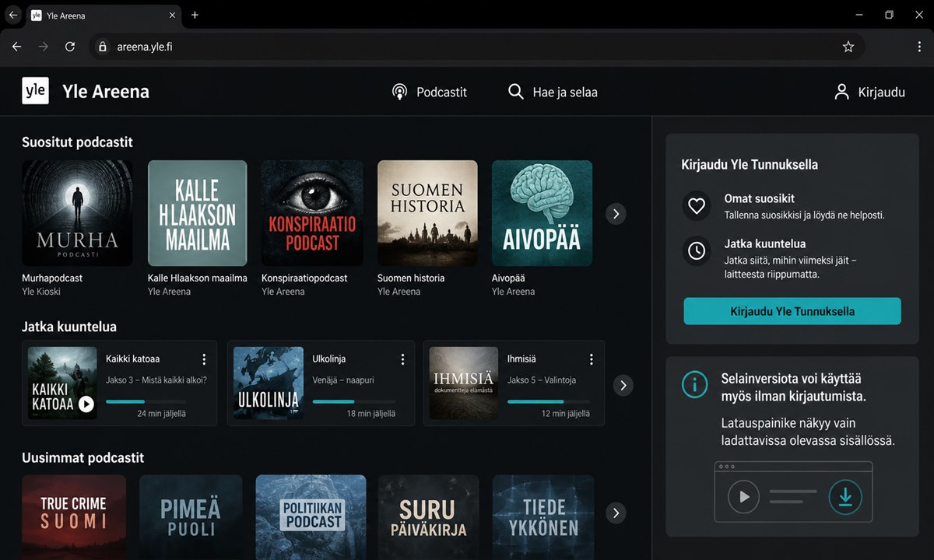Open the Pimeä puoli cover
Viewport: 934px width, 560px height.
point(191,517)
